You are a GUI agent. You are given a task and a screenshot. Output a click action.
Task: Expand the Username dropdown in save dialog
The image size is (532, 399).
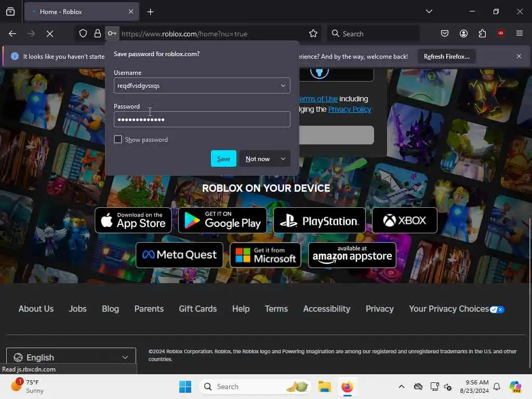(x=283, y=86)
